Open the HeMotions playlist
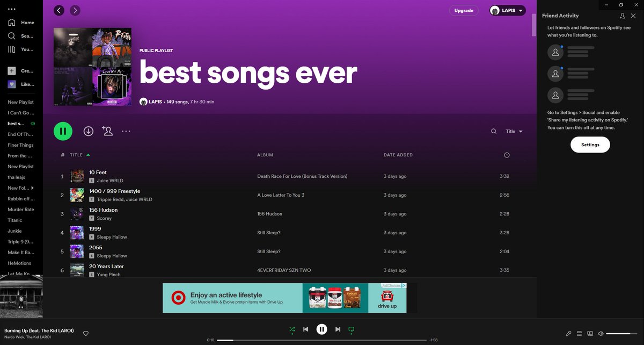The image size is (644, 345). pos(19,263)
